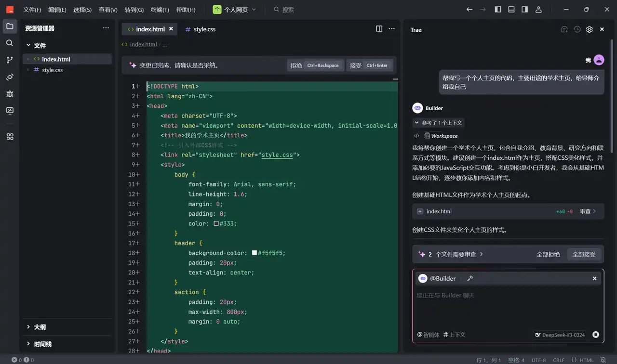
Task: Click the user avatar in chat
Action: point(599,60)
